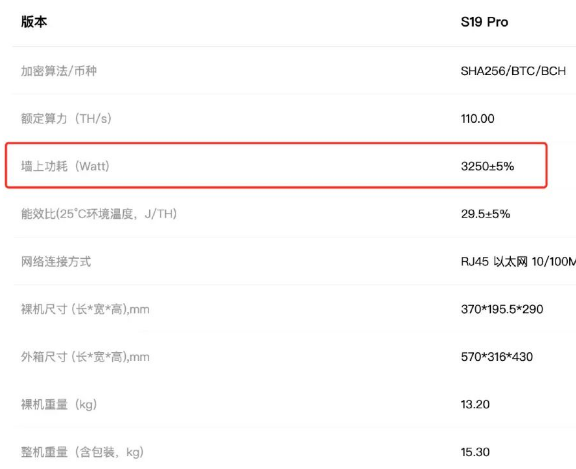Image resolution: width=576 pixels, height=469 pixels.
Task: Click the 能效比 J/TH row label
Action: pyautogui.click(x=99, y=214)
